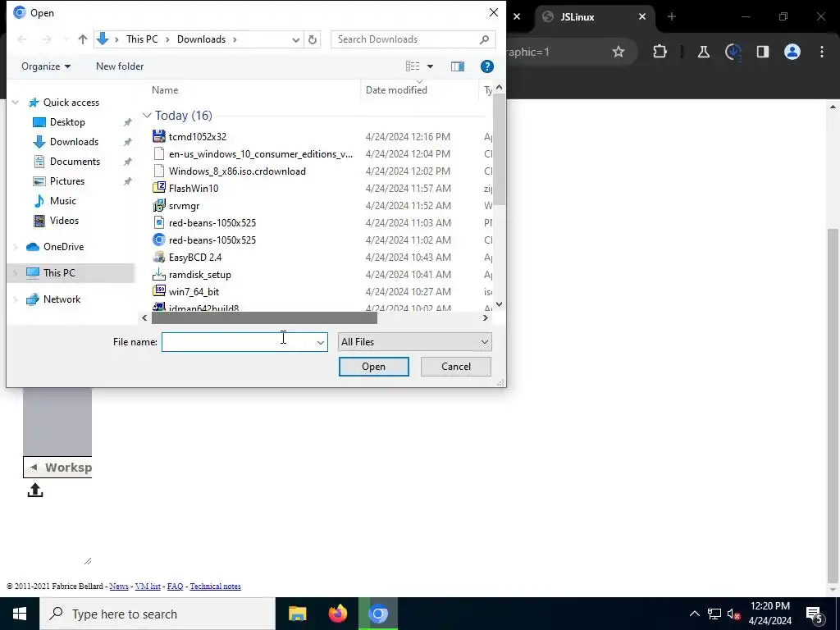Select red-beans-1050x525 from 11:03 AM

[212, 223]
